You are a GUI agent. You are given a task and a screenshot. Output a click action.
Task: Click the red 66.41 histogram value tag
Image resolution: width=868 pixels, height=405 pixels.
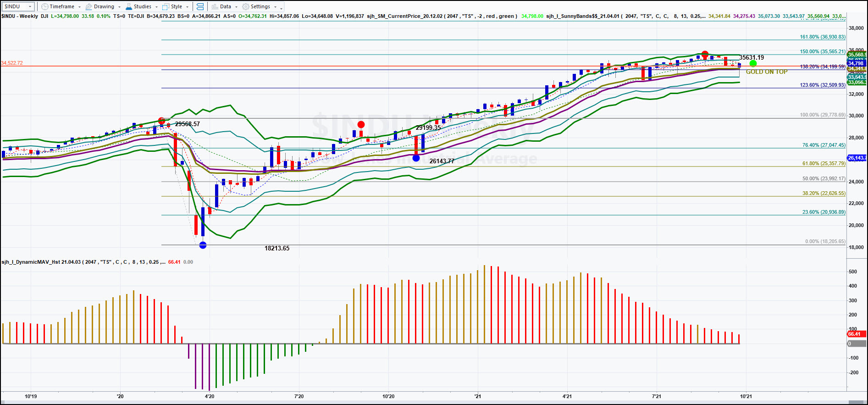(857, 334)
